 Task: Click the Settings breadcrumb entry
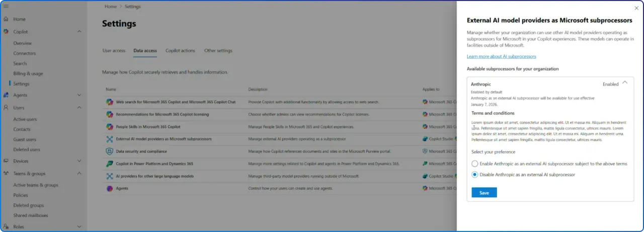(132, 7)
